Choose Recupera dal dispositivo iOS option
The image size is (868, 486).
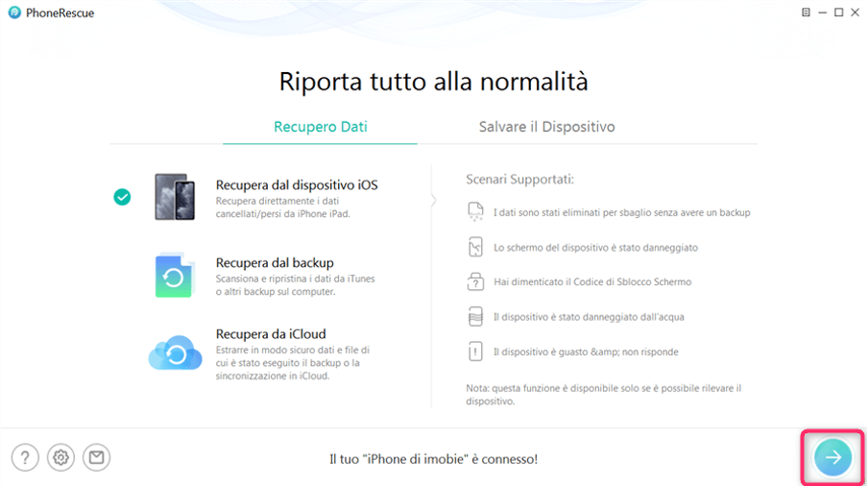tap(296, 184)
